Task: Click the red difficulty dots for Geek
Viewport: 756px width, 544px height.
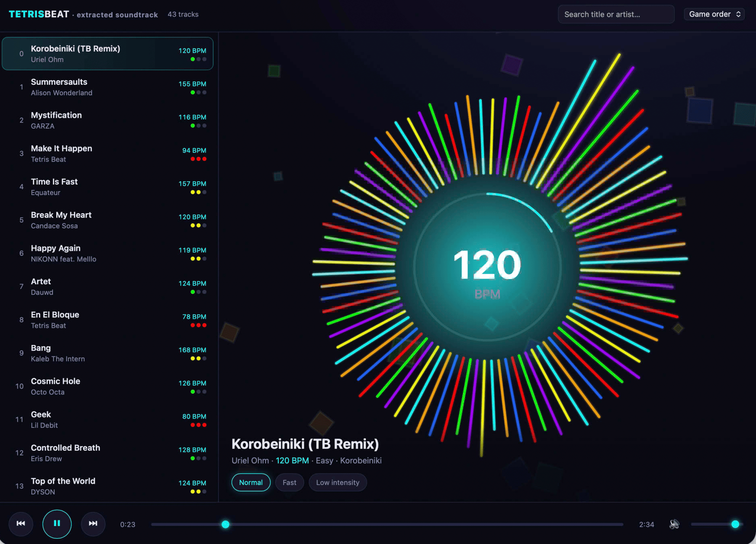Action: tap(198, 425)
